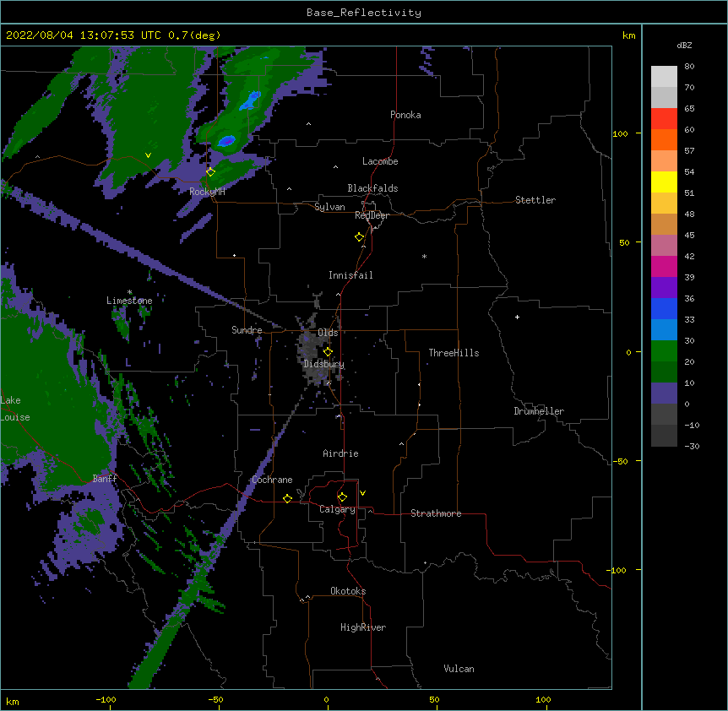This screenshot has height=711, width=728.
Task: Select the HighRiver label
Action: pos(363,627)
